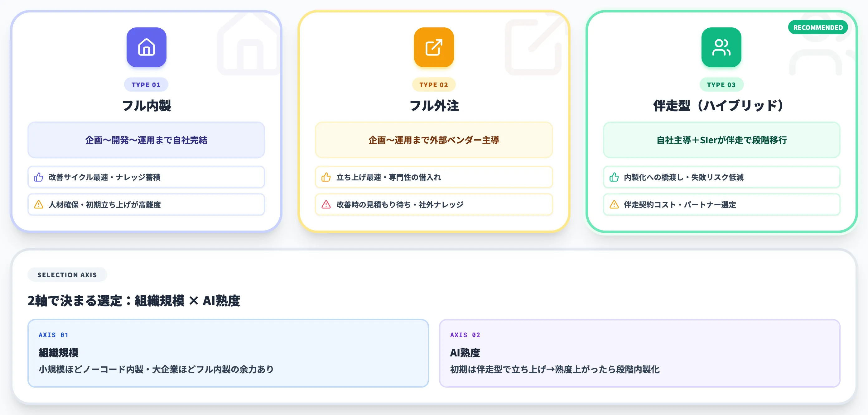This screenshot has width=868, height=415.
Task: Click thumbs-up icon beside 改善サイクル最速
Action: [39, 177]
